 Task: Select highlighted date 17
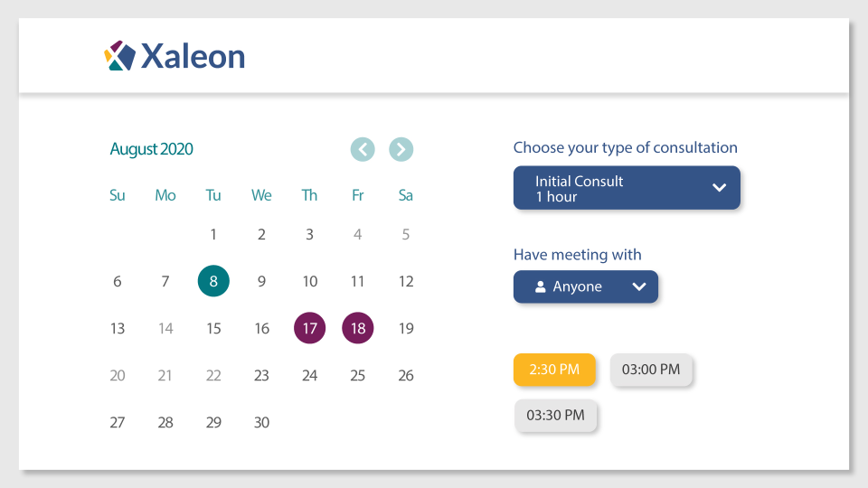pos(309,328)
